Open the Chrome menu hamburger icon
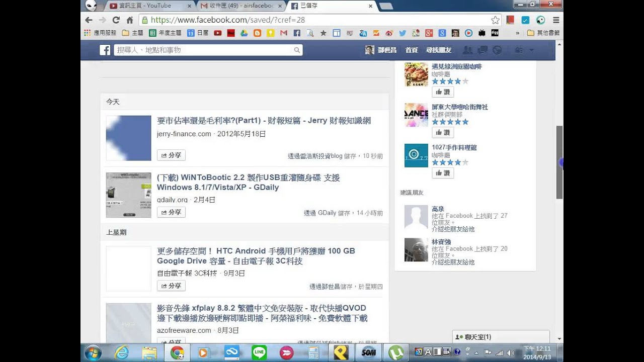 click(556, 20)
